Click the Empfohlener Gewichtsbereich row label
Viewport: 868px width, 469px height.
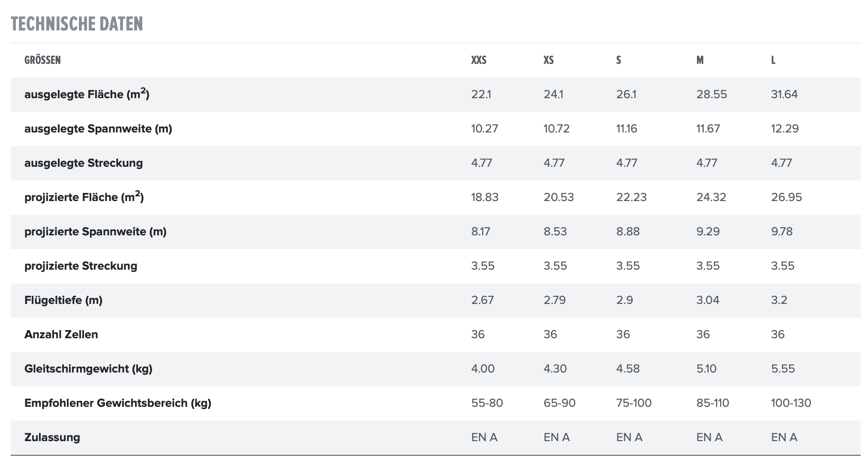118,403
